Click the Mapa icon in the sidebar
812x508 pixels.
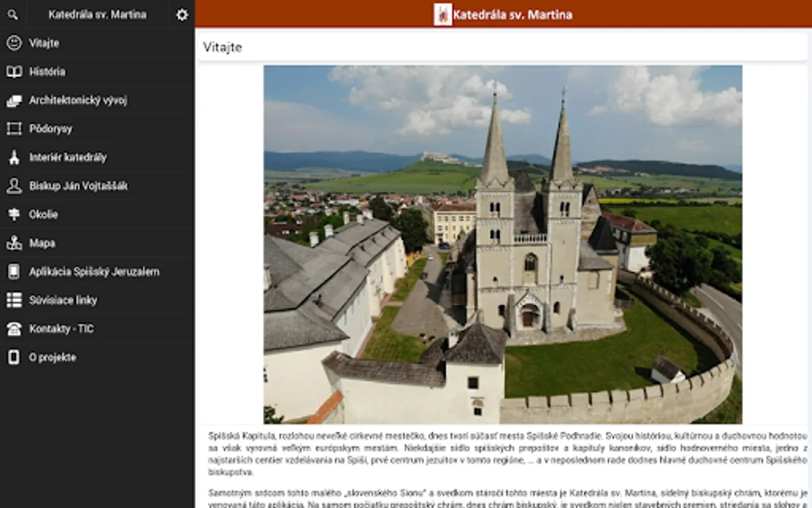[x=14, y=243]
